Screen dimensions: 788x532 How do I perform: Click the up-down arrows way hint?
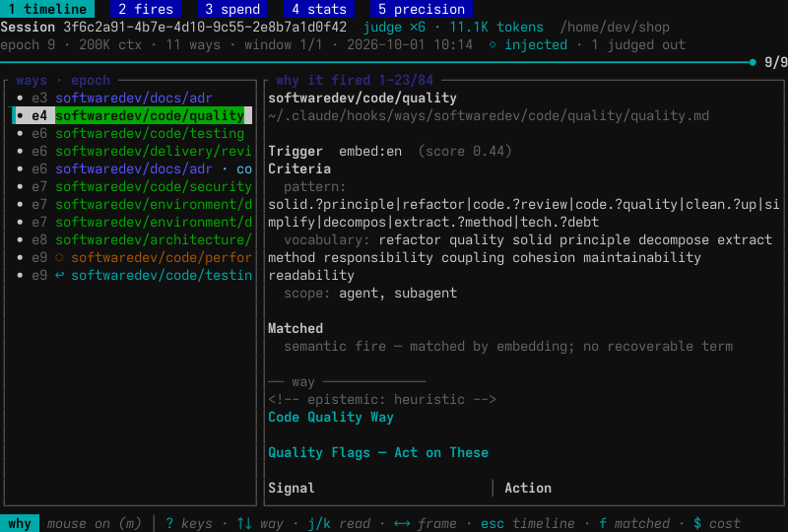[x=260, y=523]
